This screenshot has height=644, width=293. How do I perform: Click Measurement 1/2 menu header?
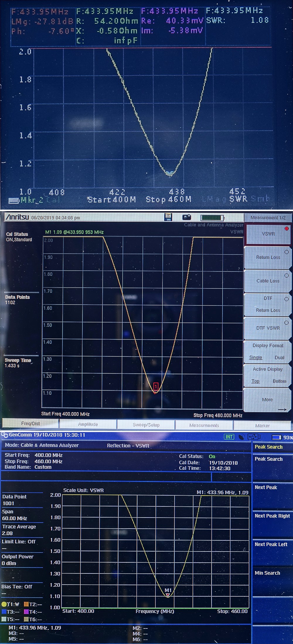268,217
